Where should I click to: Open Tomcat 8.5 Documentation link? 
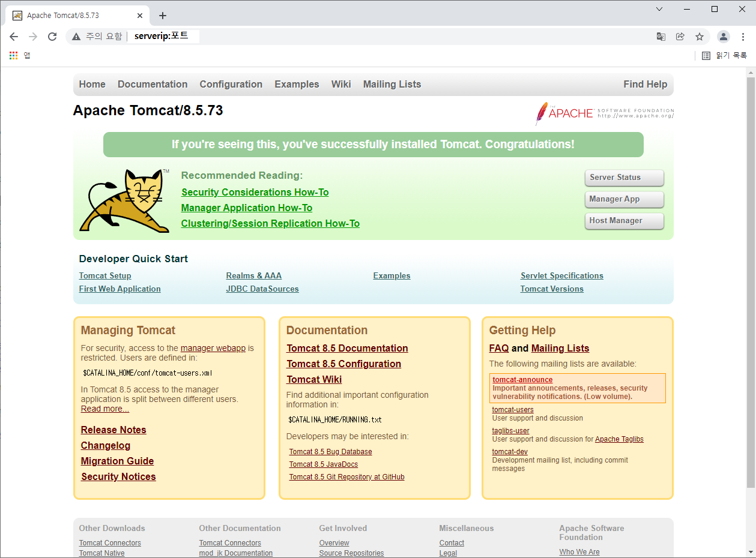[x=347, y=349]
